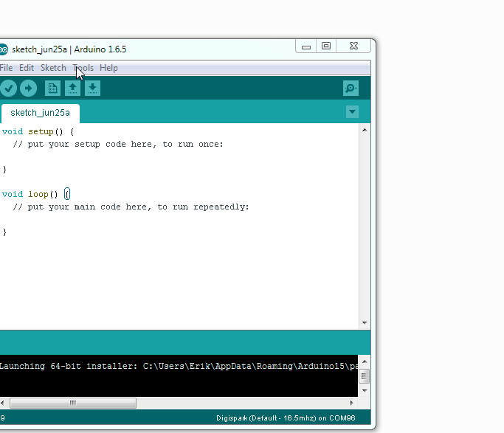Viewport: 504px width, 433px height.
Task: Click the horizontal scrollbar thumb
Action: 73,403
